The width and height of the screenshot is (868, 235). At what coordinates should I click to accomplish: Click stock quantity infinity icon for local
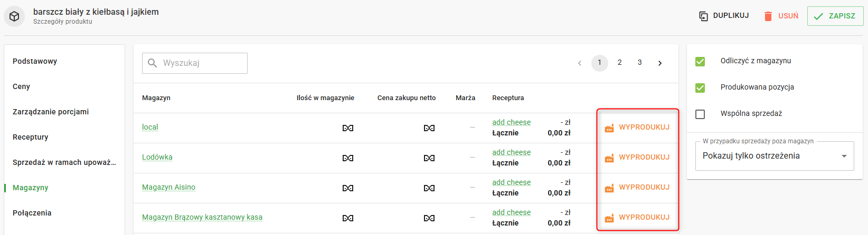click(x=348, y=128)
